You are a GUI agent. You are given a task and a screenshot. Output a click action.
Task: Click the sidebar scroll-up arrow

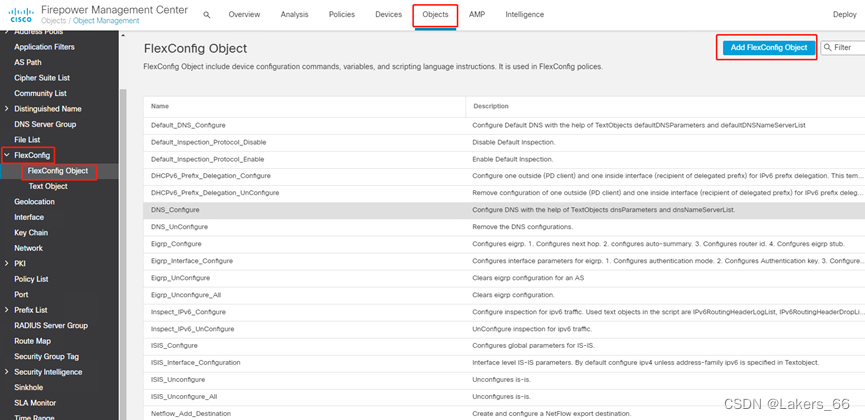tap(122, 35)
